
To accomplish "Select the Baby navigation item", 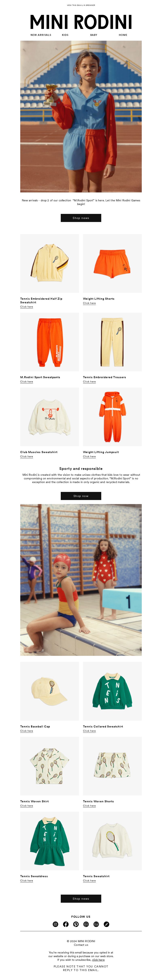I will coord(94,35).
